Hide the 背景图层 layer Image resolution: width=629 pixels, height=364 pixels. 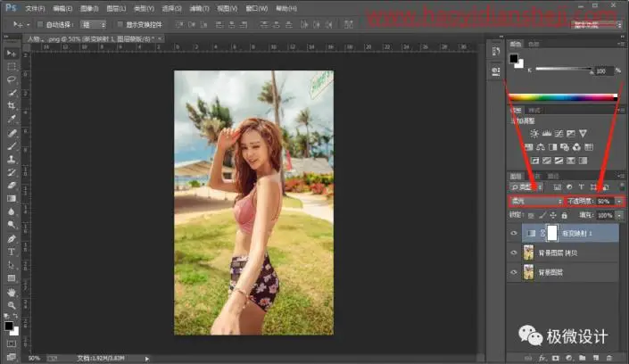pos(514,272)
